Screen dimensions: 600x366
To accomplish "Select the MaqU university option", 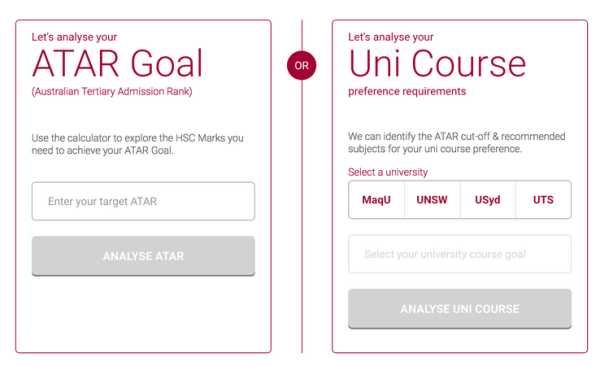I will (x=377, y=200).
